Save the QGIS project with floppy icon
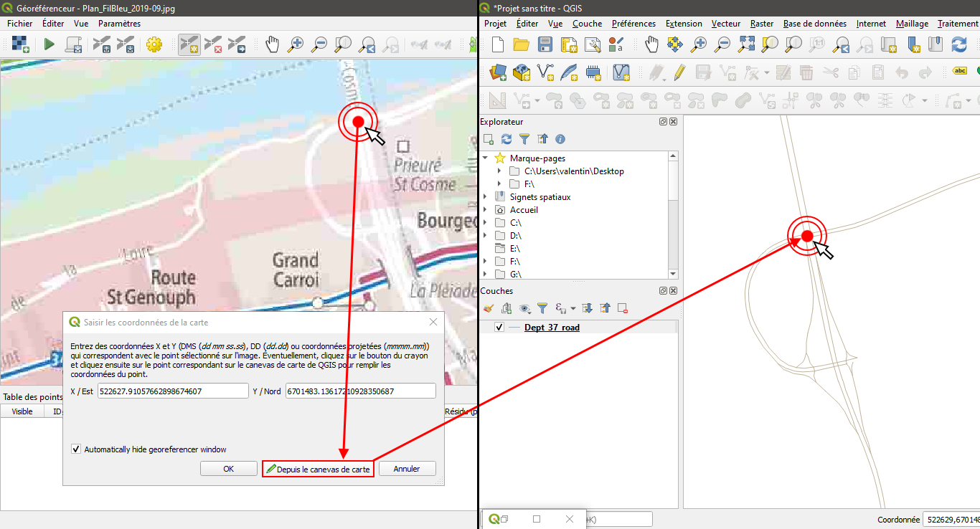980x529 pixels. coord(545,45)
